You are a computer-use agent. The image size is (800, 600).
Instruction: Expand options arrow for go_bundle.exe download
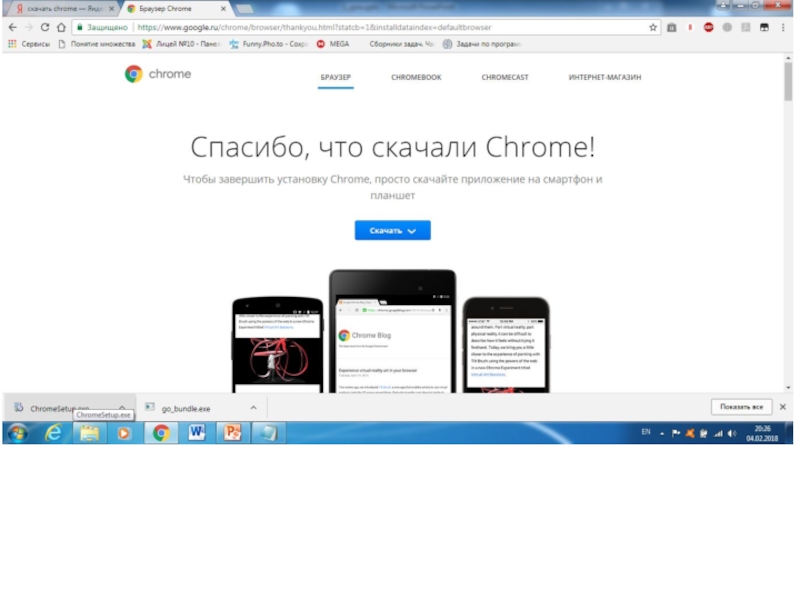point(253,408)
